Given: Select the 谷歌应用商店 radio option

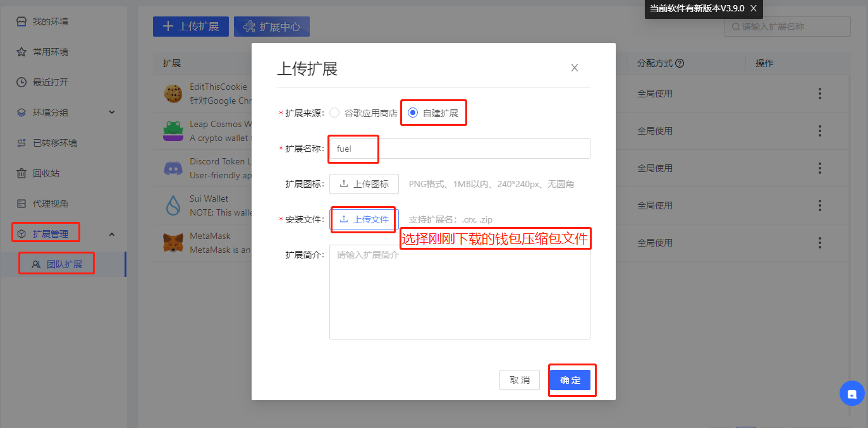Looking at the screenshot, I should click(334, 113).
